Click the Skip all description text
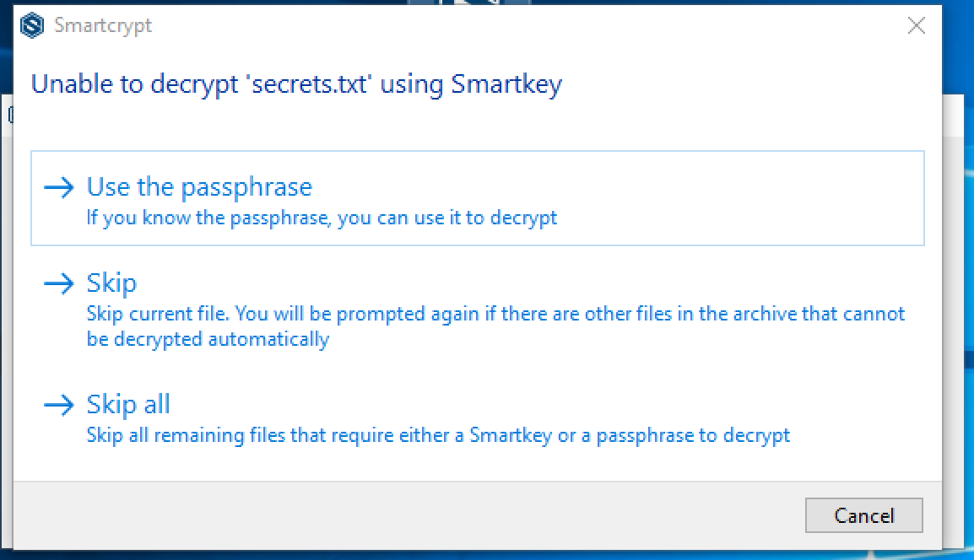The width and height of the screenshot is (974, 560). 438,435
